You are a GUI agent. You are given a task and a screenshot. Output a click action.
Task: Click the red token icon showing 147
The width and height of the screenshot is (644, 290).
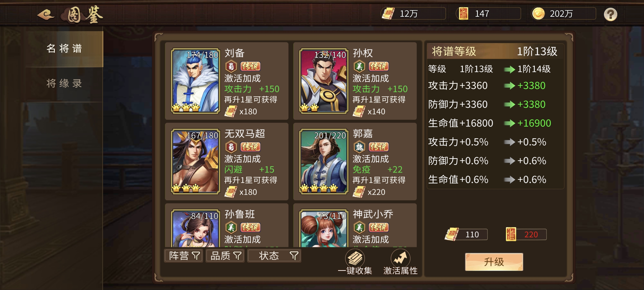coord(463,14)
